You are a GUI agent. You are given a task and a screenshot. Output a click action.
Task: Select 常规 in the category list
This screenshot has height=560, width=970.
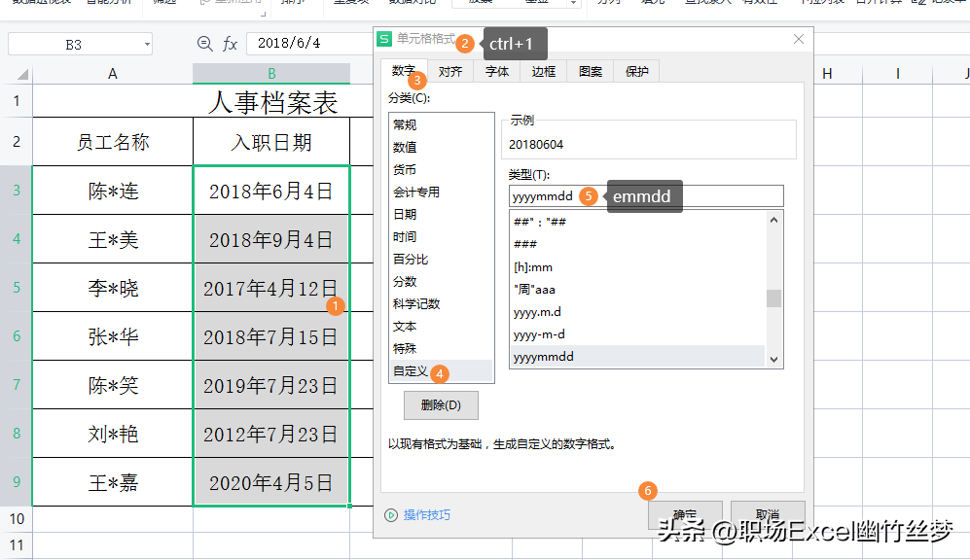pyautogui.click(x=441, y=124)
